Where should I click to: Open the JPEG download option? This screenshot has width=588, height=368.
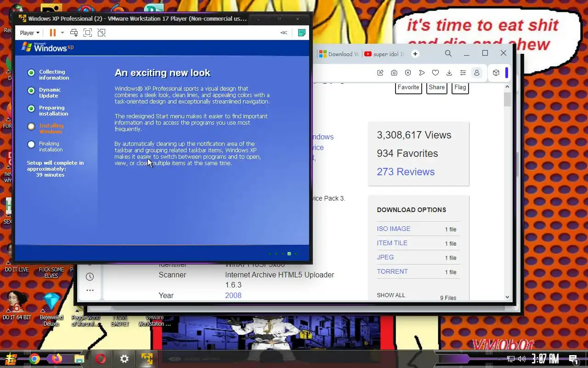tap(385, 257)
